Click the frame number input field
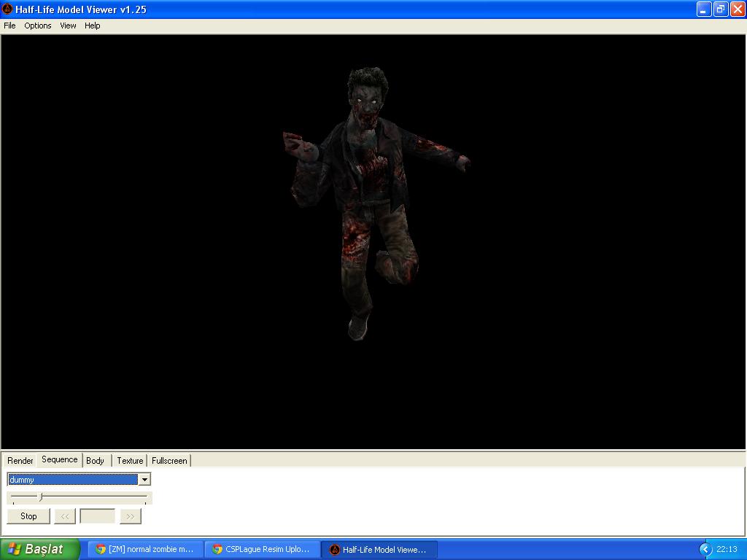 pos(97,516)
